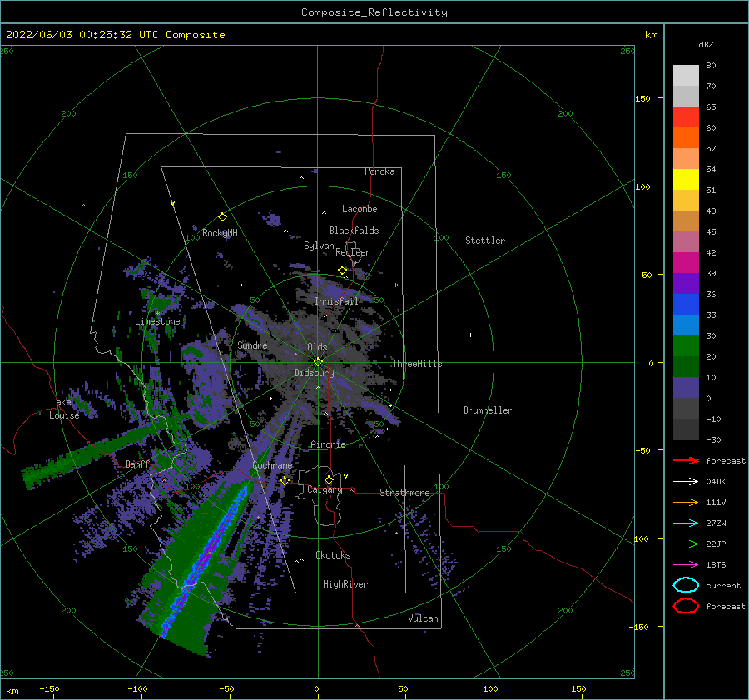
Task: Click the yellow swatch between 54 and 51 dBZ
Action: (686, 179)
